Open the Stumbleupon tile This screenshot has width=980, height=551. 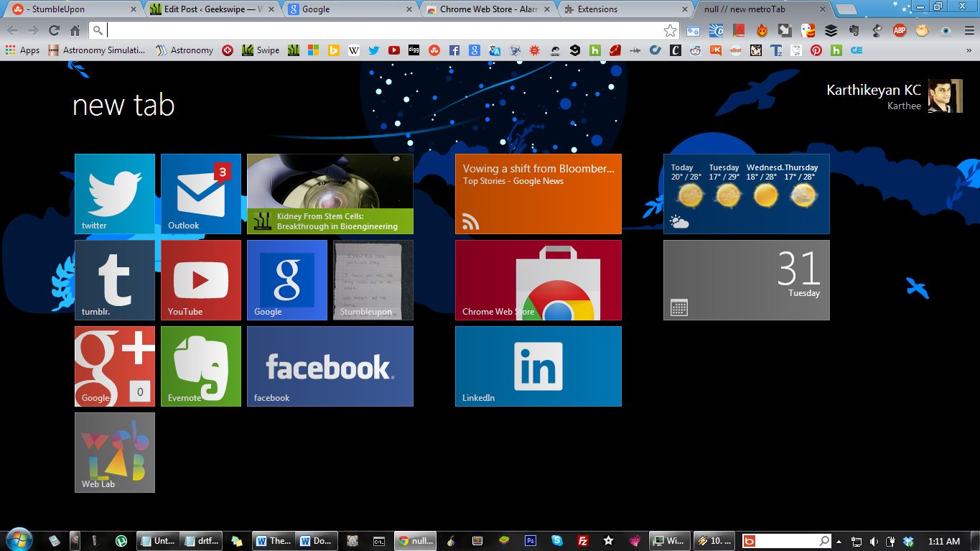(x=373, y=280)
